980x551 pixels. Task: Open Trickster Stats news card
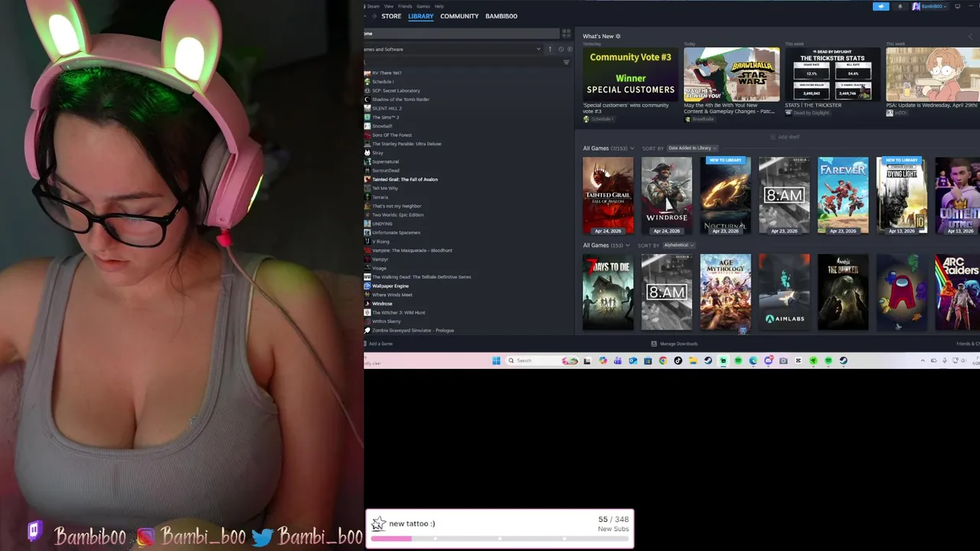(x=832, y=74)
